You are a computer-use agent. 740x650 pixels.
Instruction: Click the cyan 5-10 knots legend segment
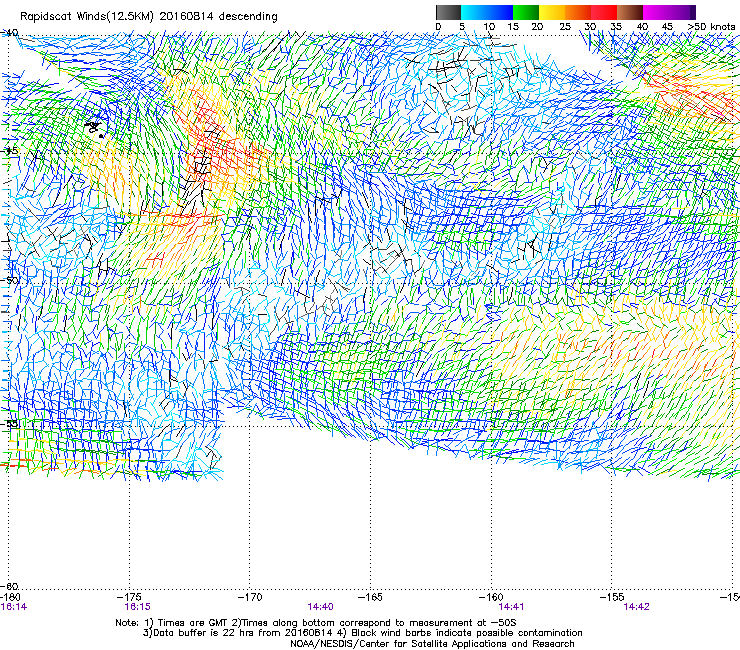[474, 12]
